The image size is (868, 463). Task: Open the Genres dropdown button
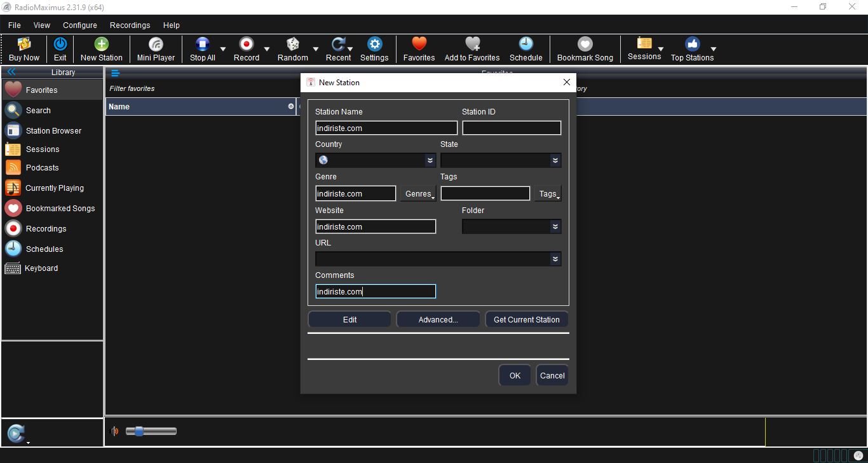tap(418, 193)
